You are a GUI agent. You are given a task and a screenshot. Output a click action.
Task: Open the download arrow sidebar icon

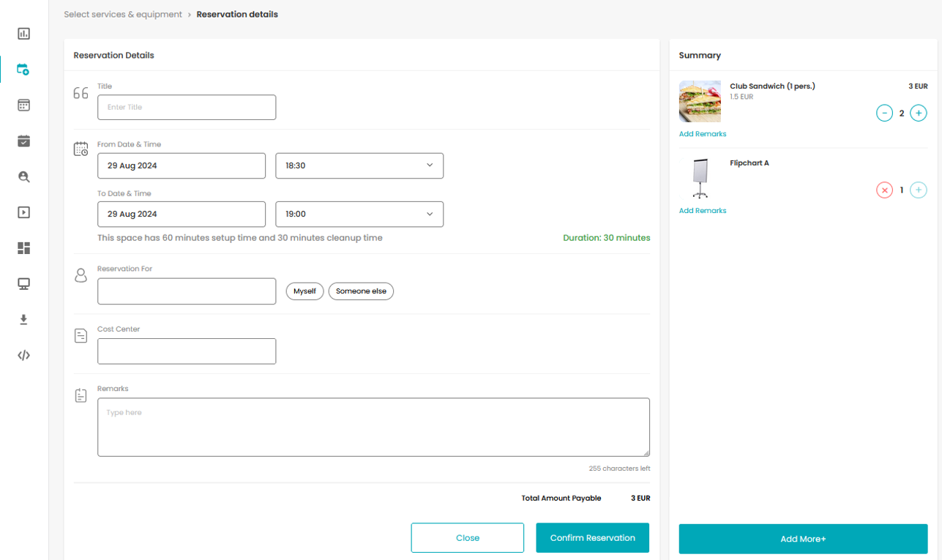click(23, 320)
